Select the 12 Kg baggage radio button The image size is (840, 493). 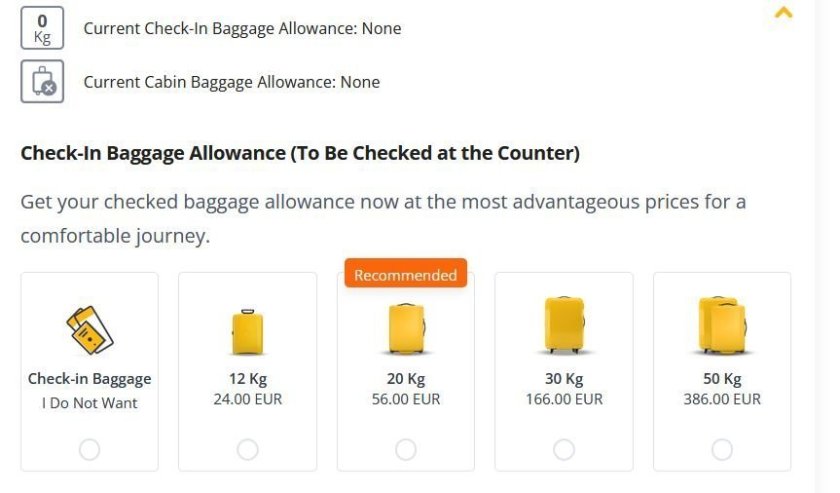click(248, 450)
